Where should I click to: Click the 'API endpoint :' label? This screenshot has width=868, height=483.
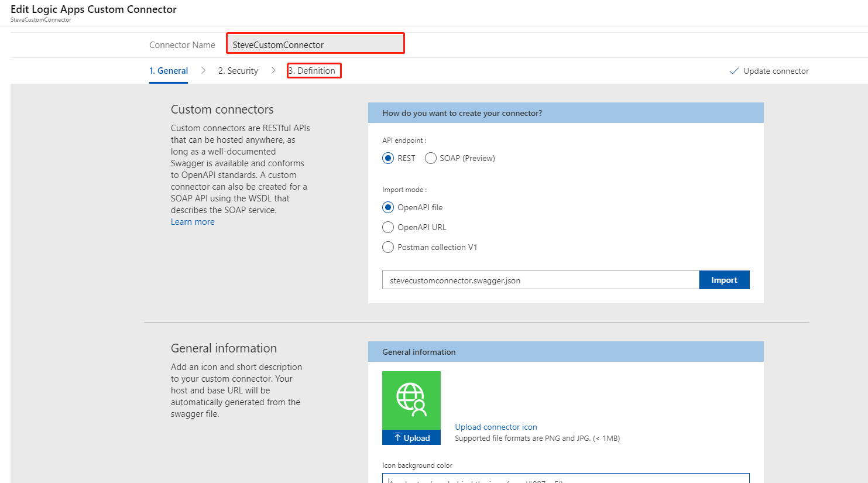coord(404,141)
